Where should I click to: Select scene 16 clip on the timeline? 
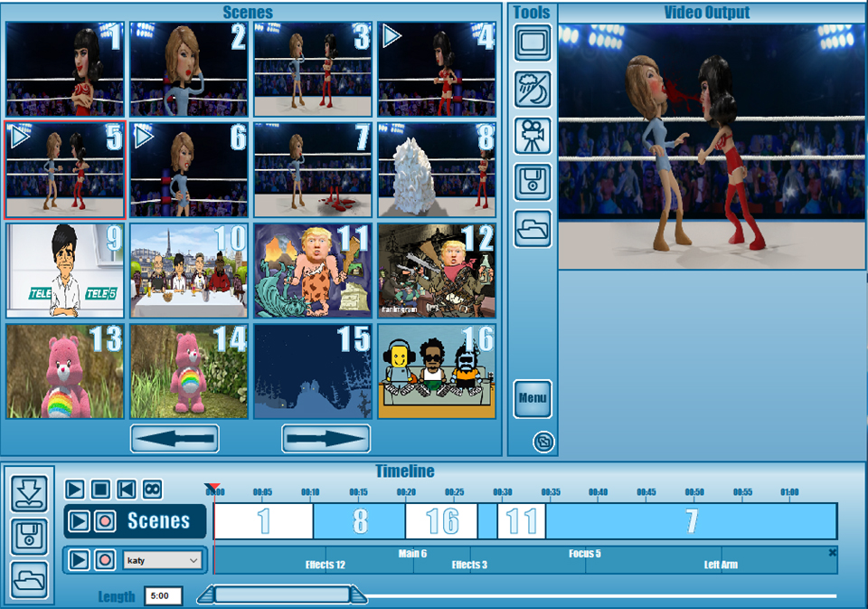click(x=442, y=521)
